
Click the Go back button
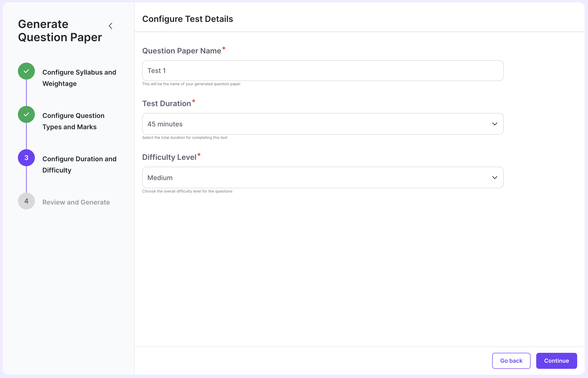pyautogui.click(x=511, y=361)
